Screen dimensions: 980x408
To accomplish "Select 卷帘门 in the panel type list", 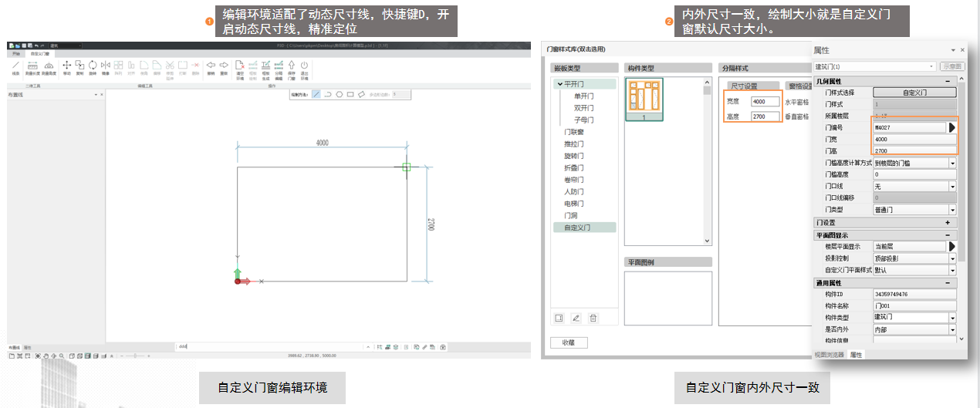I will pyautogui.click(x=574, y=180).
